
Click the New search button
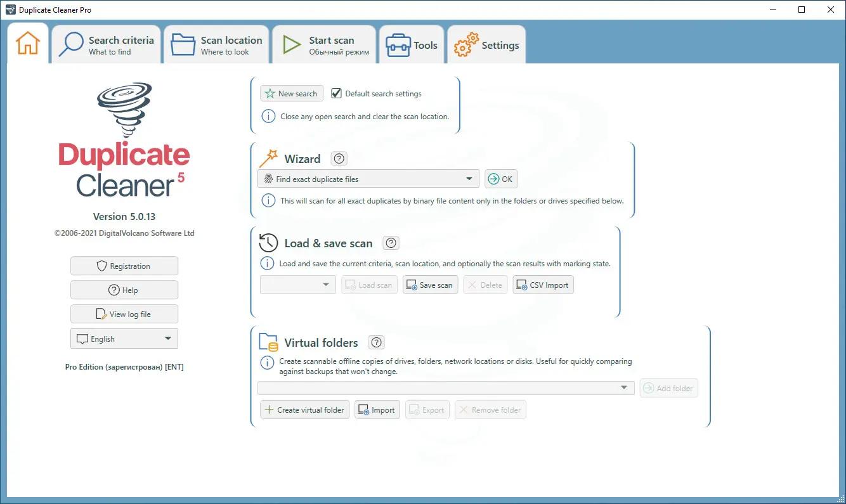[x=292, y=93]
